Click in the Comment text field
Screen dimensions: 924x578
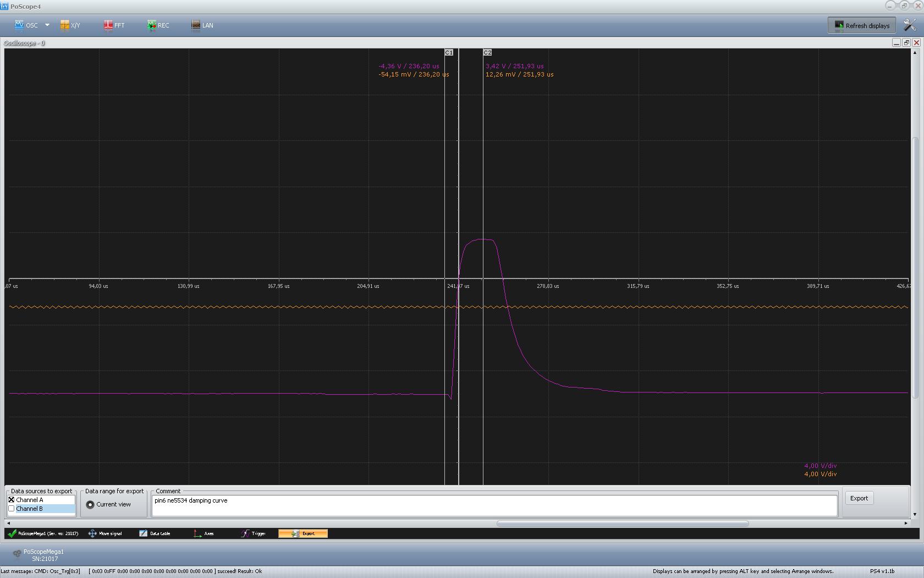coord(494,505)
